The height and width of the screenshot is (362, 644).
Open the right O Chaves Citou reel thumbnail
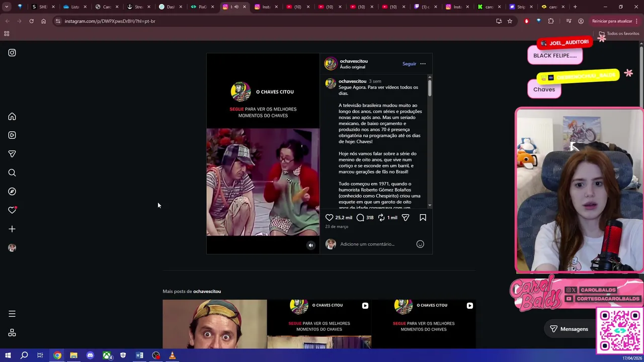point(424,324)
